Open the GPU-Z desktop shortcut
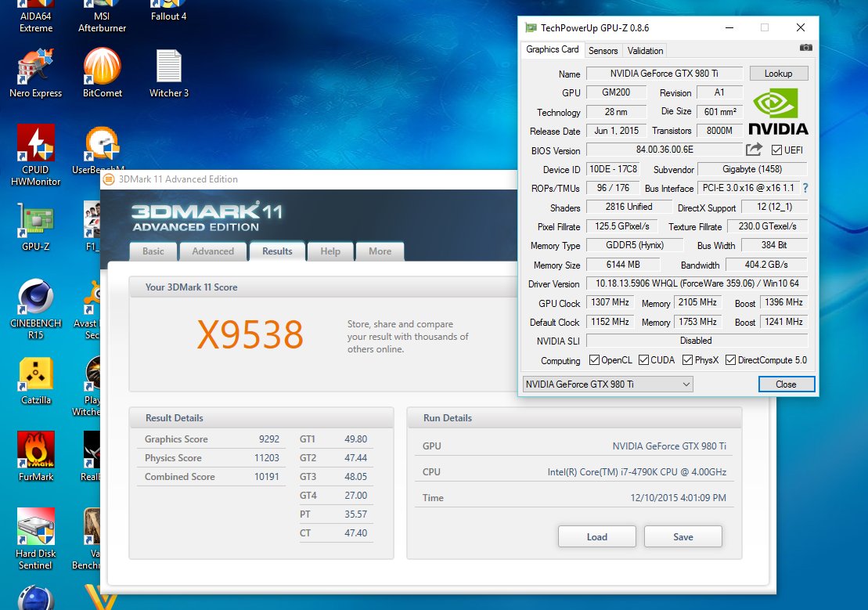This screenshot has height=610, width=868. pyautogui.click(x=35, y=227)
